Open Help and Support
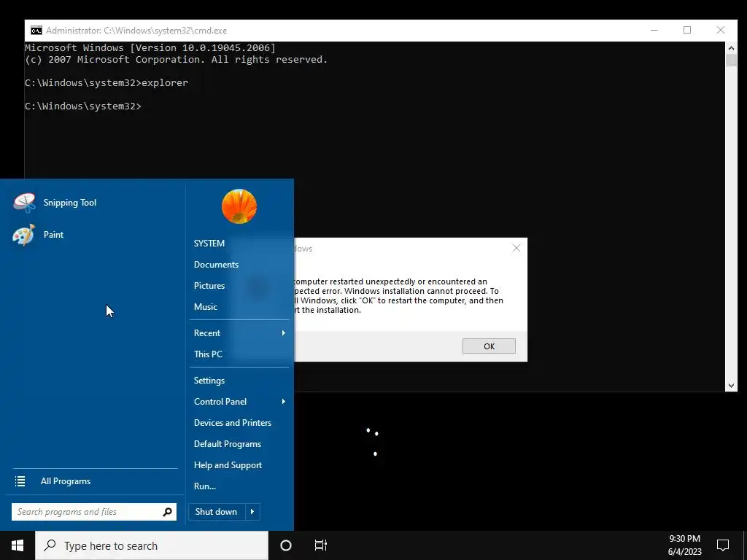 (228, 465)
